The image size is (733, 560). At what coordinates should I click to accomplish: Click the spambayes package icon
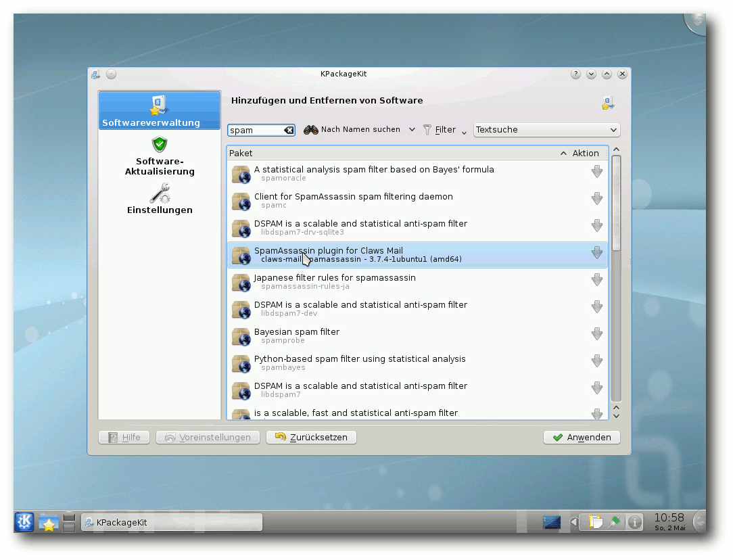pyautogui.click(x=241, y=364)
